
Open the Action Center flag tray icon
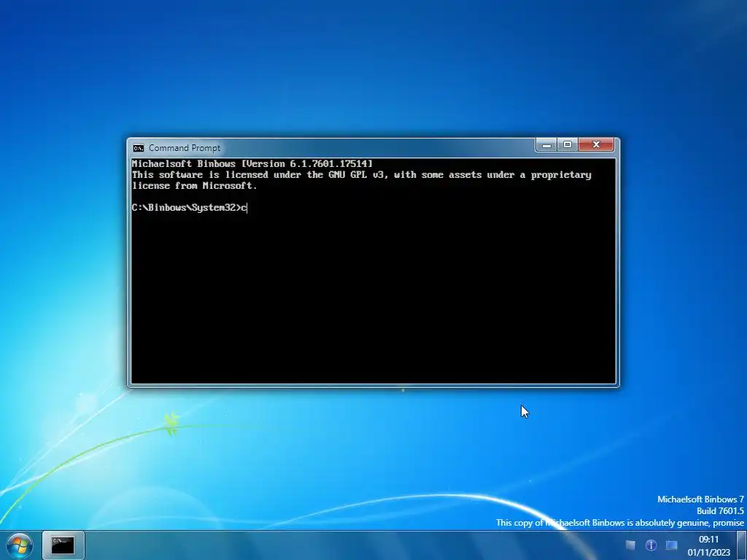630,545
